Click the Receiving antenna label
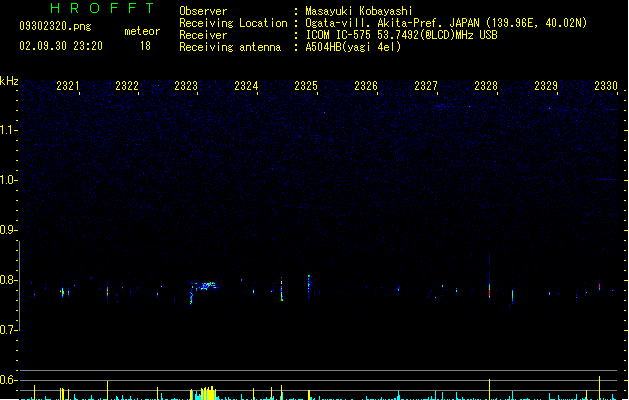 click(230, 47)
